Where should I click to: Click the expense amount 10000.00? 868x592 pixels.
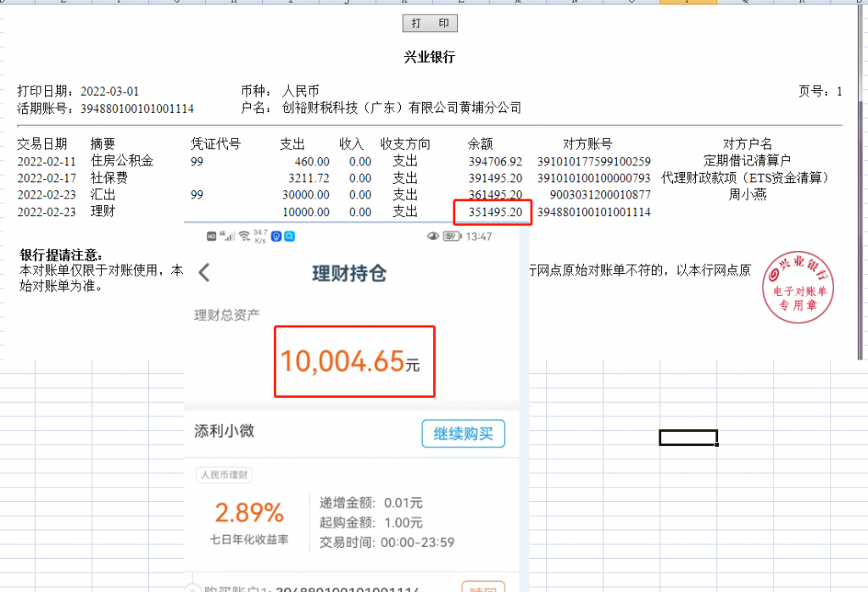[x=305, y=212]
